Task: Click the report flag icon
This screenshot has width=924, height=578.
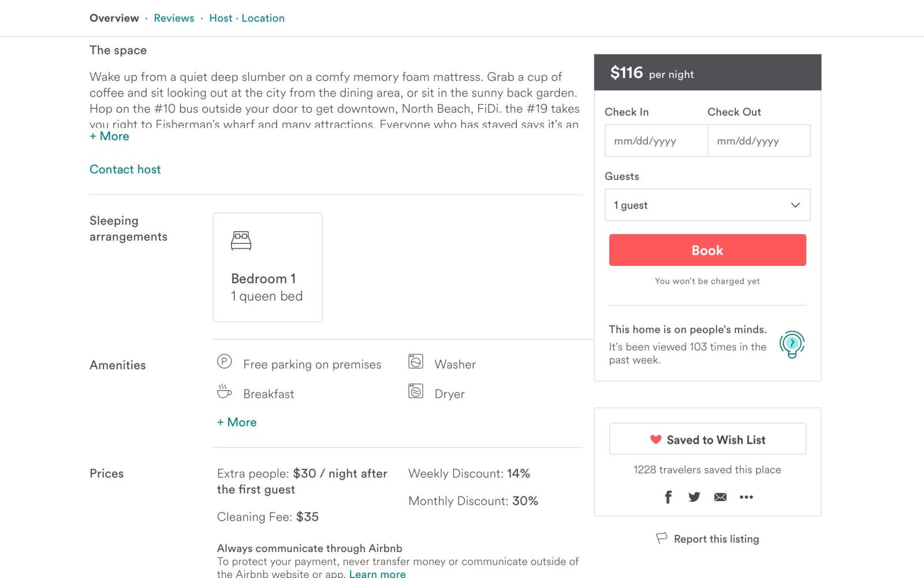Action: coord(662,538)
